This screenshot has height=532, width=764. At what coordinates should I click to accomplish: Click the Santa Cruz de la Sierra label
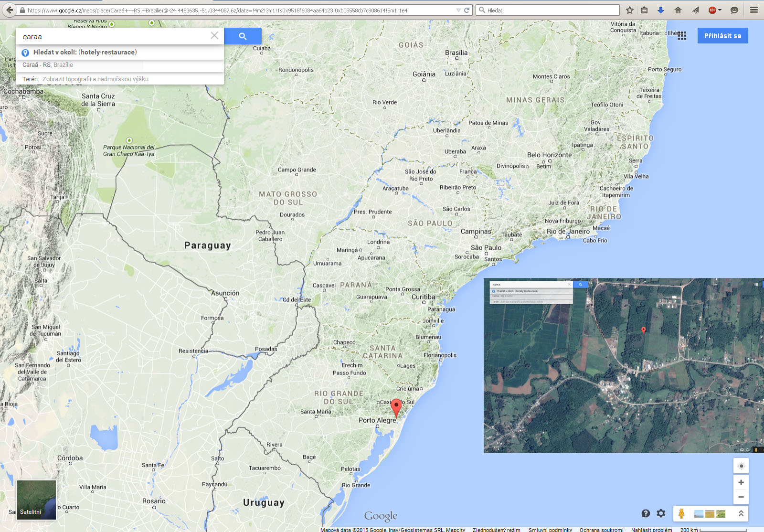pyautogui.click(x=98, y=100)
